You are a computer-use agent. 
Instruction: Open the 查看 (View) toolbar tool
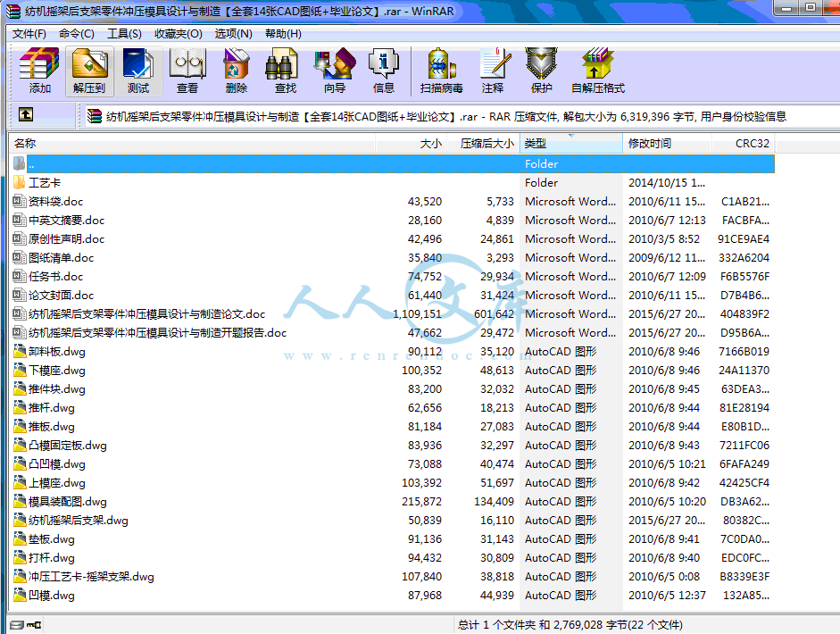[187, 71]
